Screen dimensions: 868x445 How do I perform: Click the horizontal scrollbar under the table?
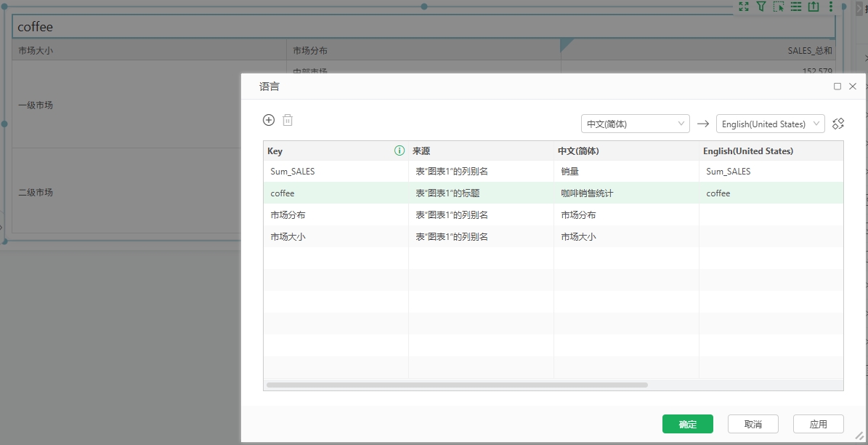pos(457,385)
